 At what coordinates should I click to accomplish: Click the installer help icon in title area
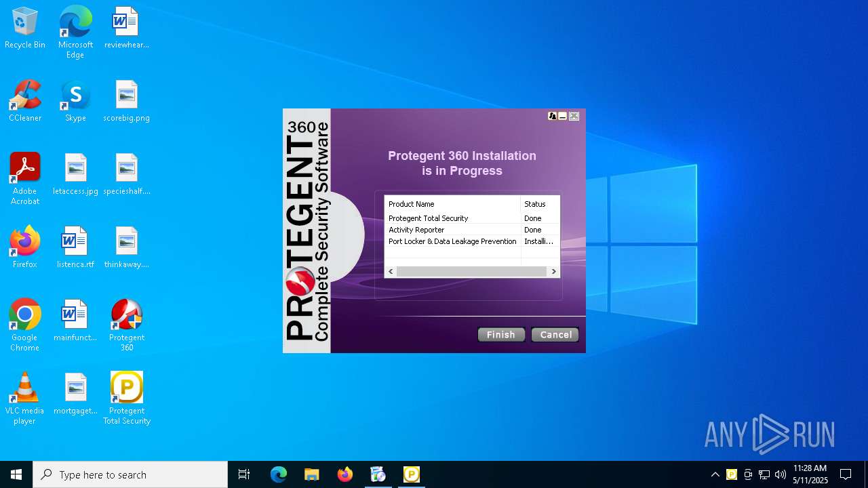[x=552, y=117]
